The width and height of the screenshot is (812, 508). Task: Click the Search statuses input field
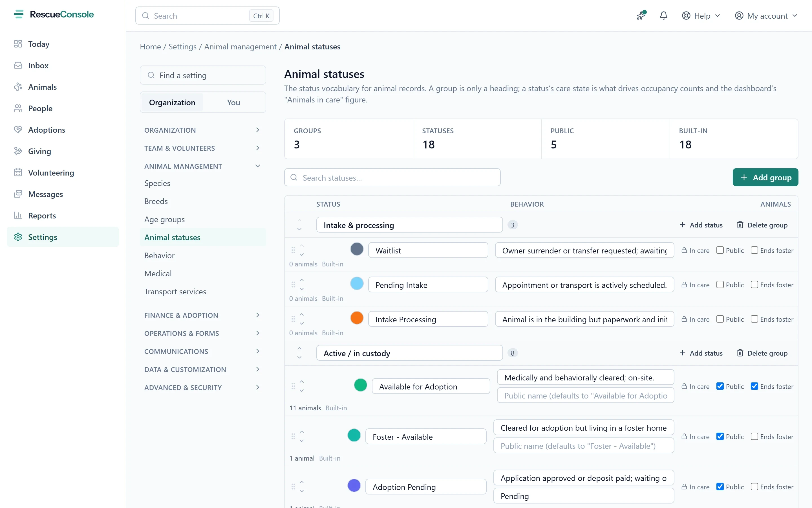pyautogui.click(x=392, y=178)
